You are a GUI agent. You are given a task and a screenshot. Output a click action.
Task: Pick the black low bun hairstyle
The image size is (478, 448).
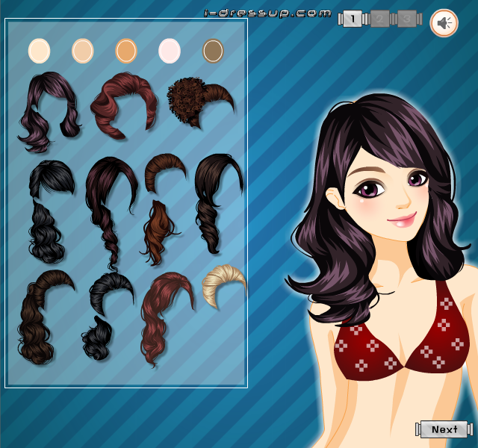tap(108, 316)
